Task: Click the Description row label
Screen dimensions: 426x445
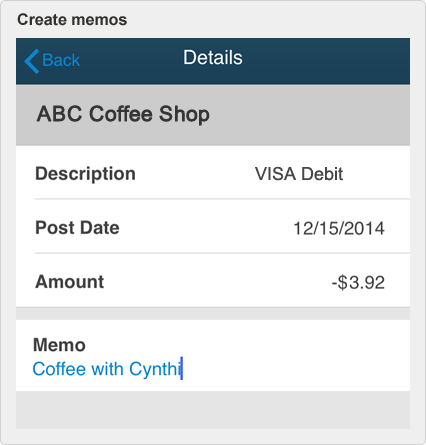Action: pos(85,174)
